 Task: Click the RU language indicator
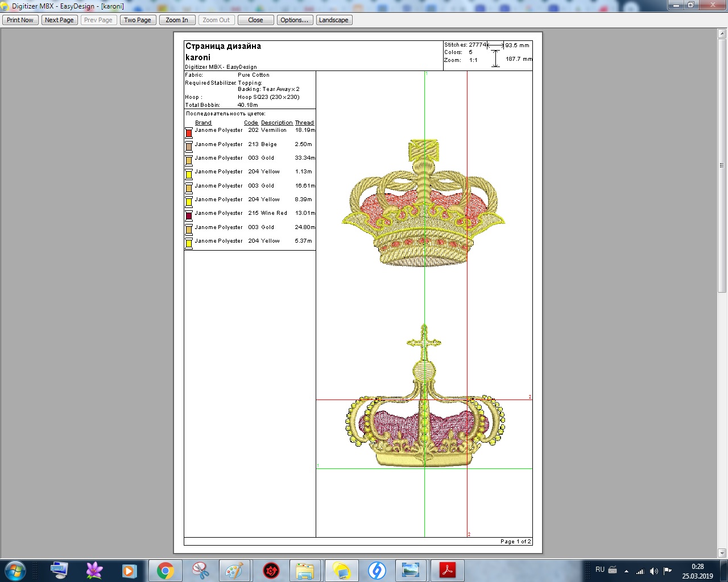pos(600,569)
